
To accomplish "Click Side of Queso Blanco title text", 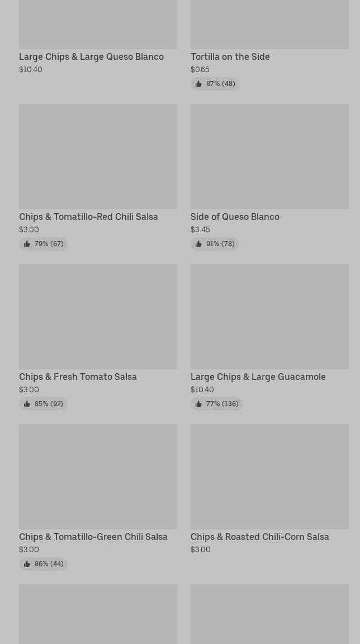I will point(235,217).
